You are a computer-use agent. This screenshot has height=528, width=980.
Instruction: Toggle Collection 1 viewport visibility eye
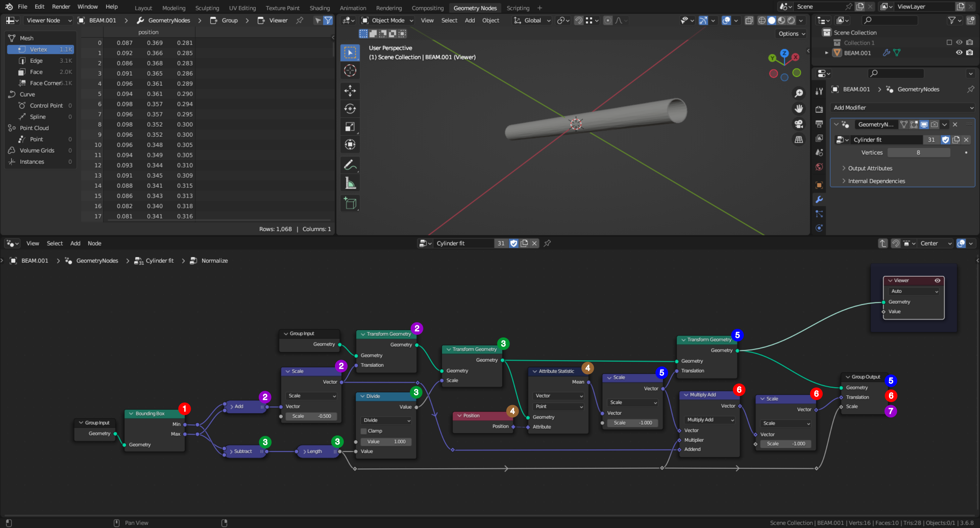tap(959, 42)
